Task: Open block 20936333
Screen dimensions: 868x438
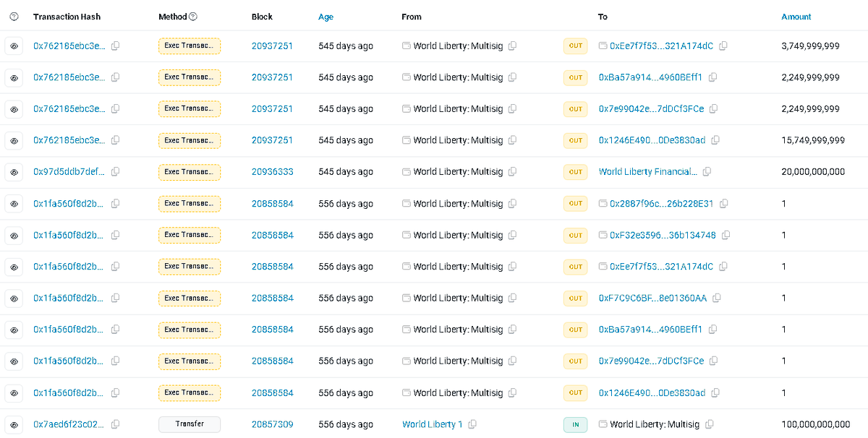Action: coord(272,172)
